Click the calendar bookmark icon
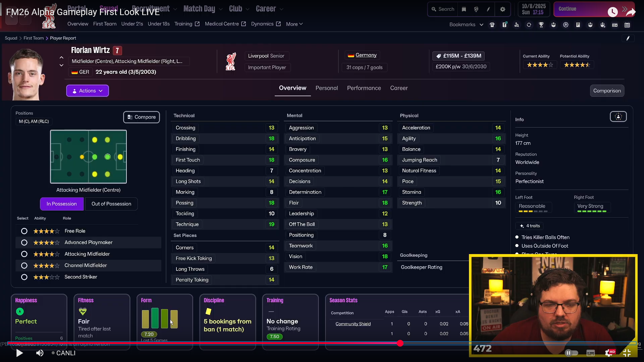The height and width of the screenshot is (362, 644). click(x=627, y=25)
